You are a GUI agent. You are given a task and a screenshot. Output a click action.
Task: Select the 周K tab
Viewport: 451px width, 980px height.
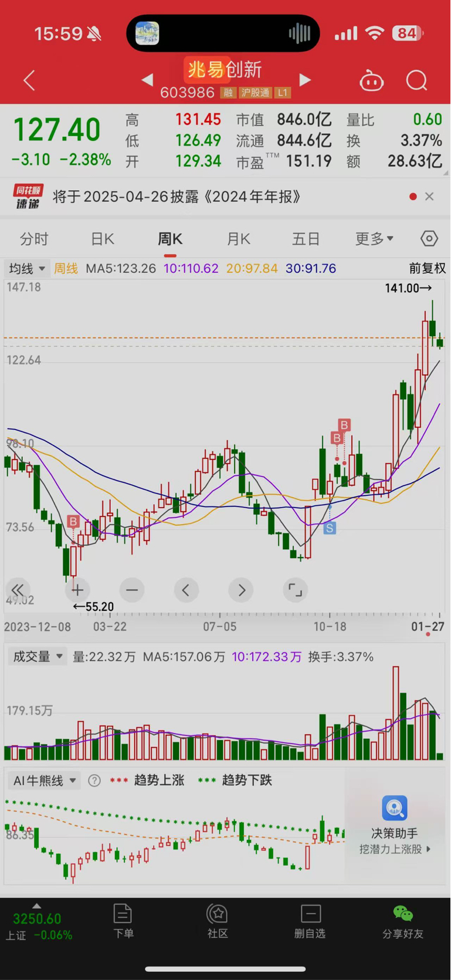tap(170, 239)
